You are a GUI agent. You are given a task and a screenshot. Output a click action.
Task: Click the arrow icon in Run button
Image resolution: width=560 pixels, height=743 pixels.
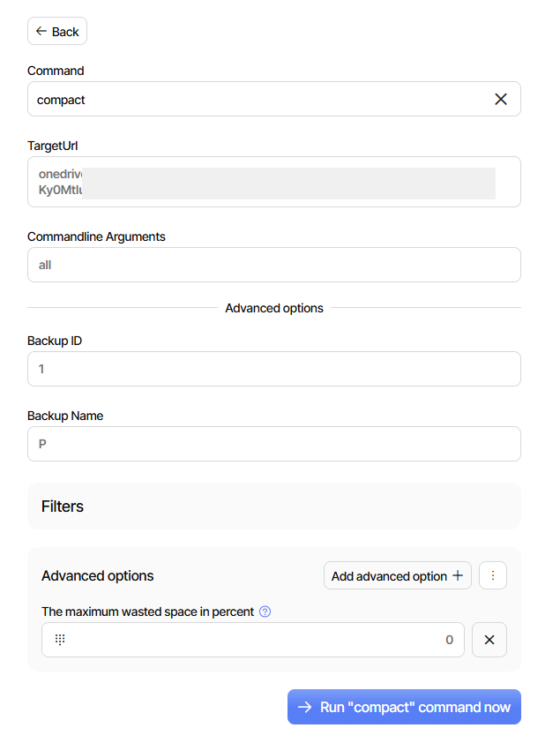click(304, 707)
